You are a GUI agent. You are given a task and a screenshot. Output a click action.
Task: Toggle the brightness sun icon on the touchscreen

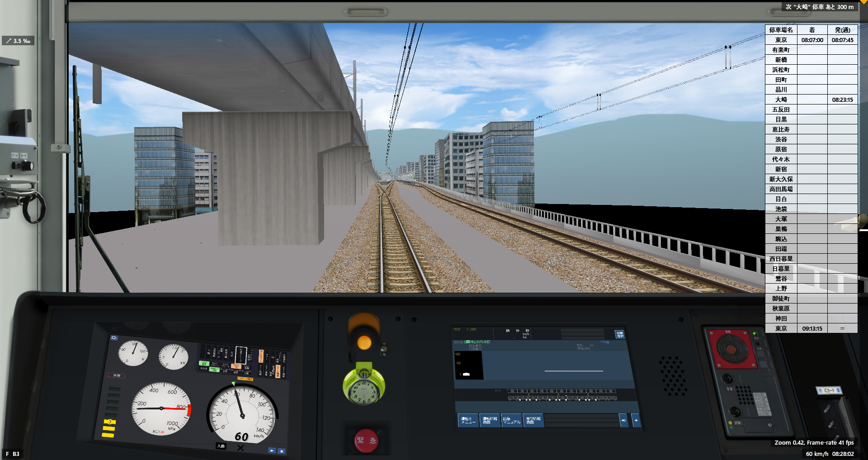637,420
